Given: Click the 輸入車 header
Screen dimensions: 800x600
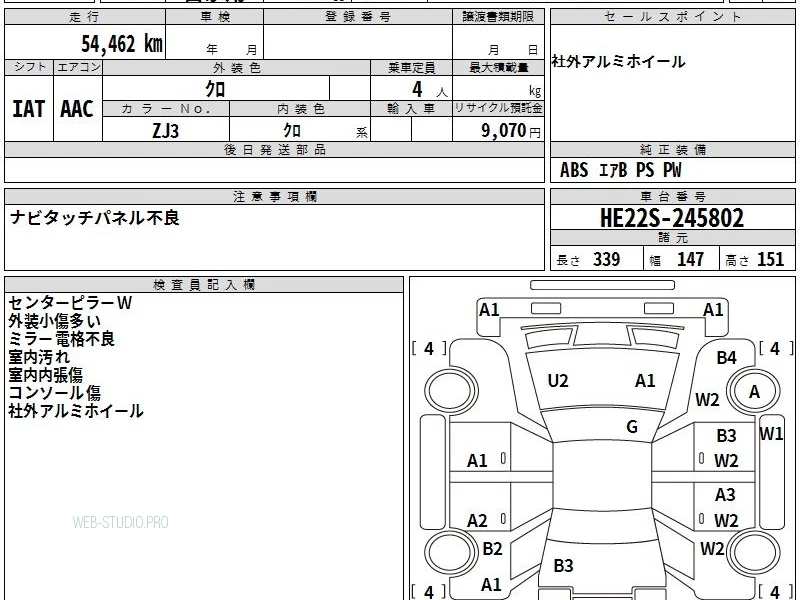Looking at the screenshot, I should [411, 109].
